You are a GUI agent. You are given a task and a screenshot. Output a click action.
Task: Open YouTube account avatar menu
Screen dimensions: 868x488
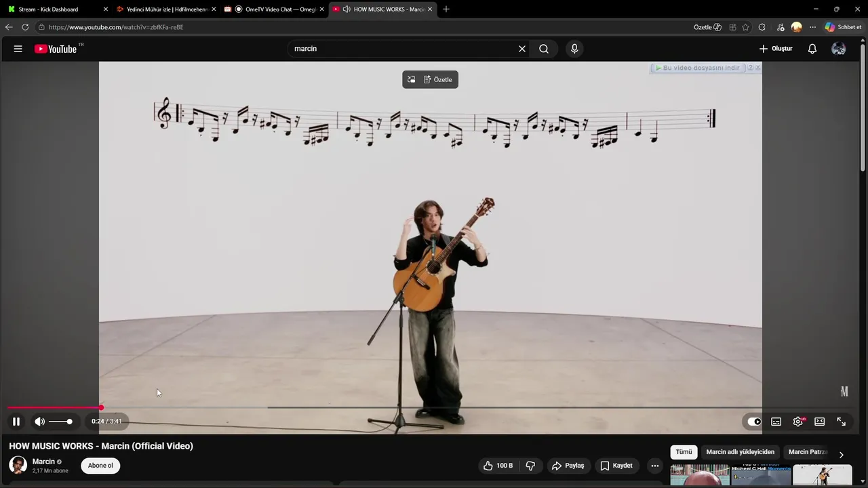[x=839, y=49]
